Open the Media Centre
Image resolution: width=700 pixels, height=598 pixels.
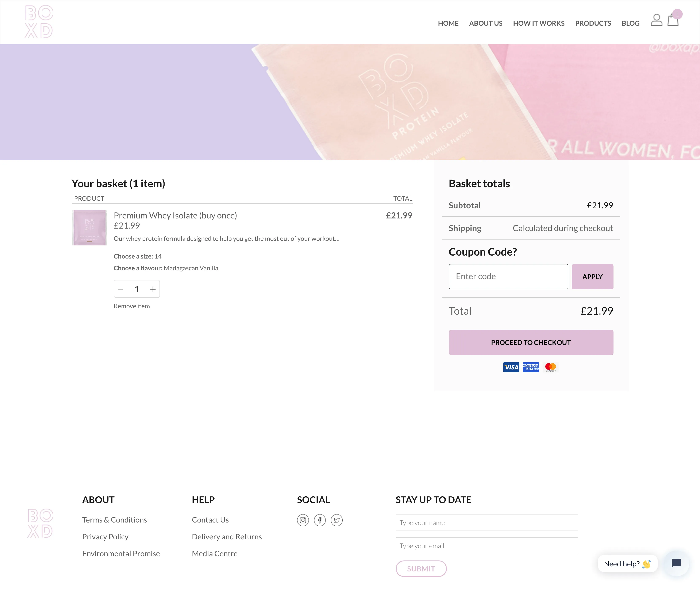click(215, 554)
